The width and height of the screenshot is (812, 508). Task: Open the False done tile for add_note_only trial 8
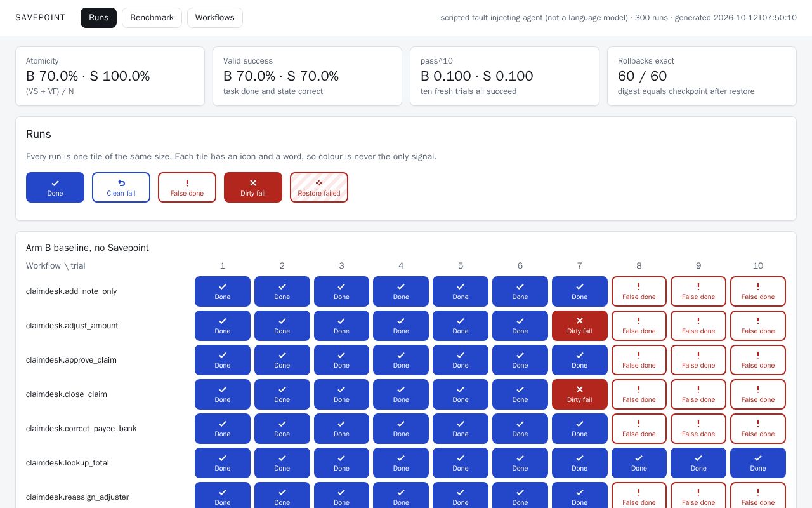click(639, 291)
